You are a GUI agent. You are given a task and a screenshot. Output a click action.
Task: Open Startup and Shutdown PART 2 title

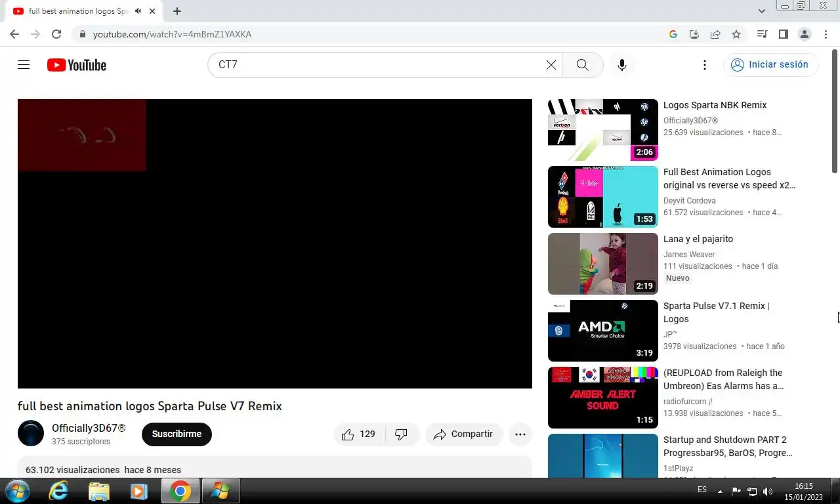point(728,446)
